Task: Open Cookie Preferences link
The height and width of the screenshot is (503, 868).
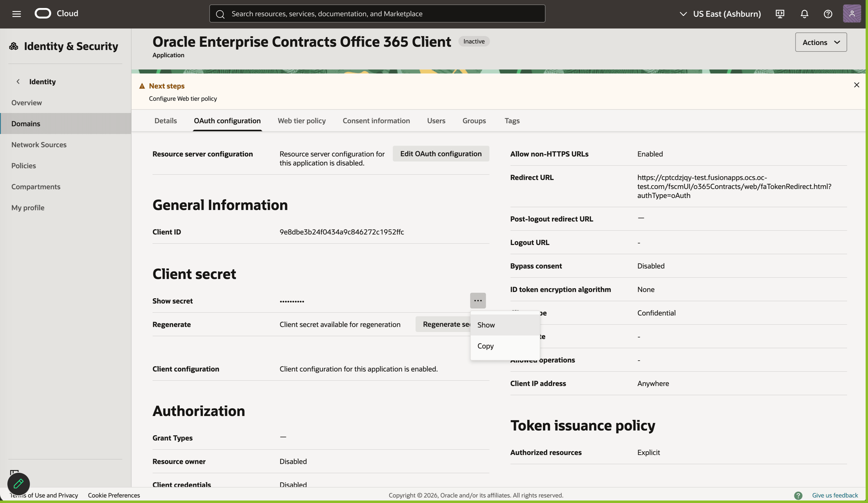Action: 114,495
